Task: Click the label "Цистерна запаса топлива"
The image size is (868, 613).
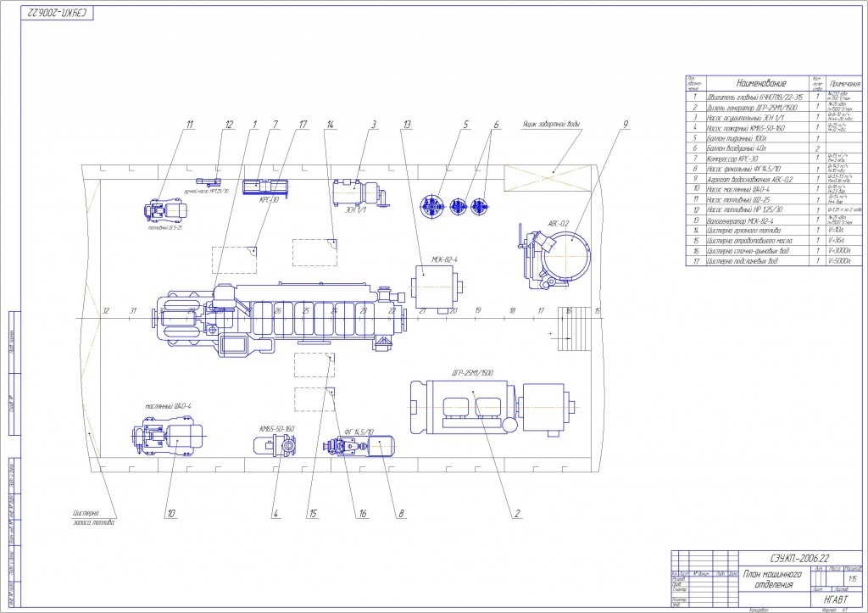Action: pos(93,517)
